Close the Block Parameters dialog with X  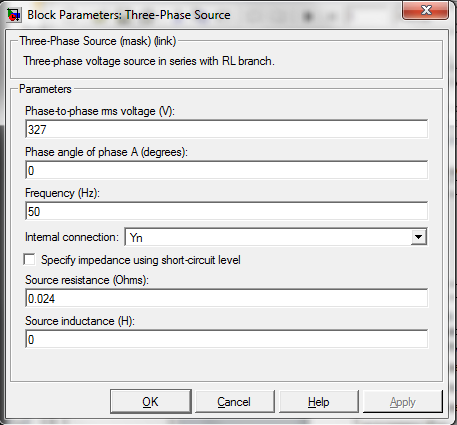pyautogui.click(x=425, y=10)
